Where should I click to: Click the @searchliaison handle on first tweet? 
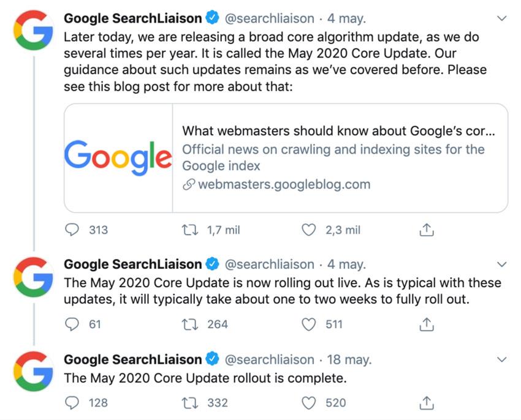pos(270,18)
